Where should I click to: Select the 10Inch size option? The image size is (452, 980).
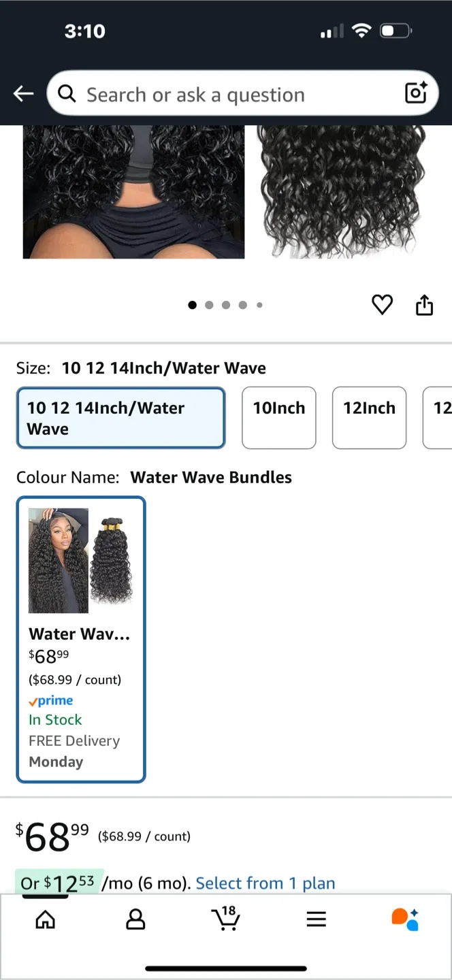[278, 418]
